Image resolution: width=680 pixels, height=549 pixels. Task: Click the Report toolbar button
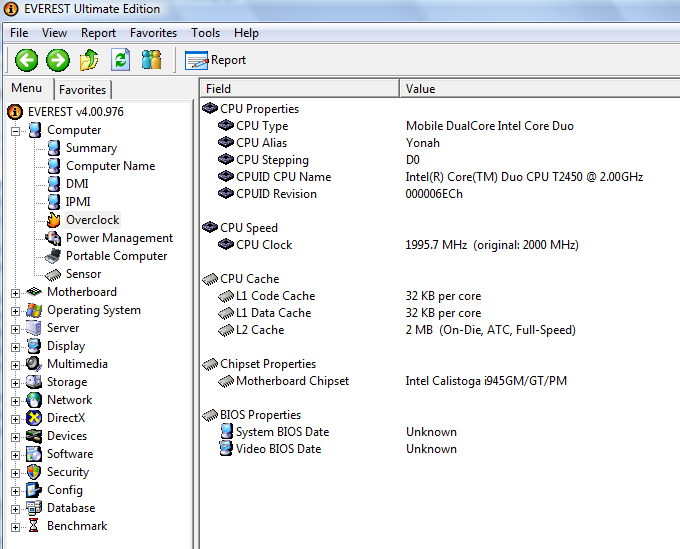pos(216,60)
